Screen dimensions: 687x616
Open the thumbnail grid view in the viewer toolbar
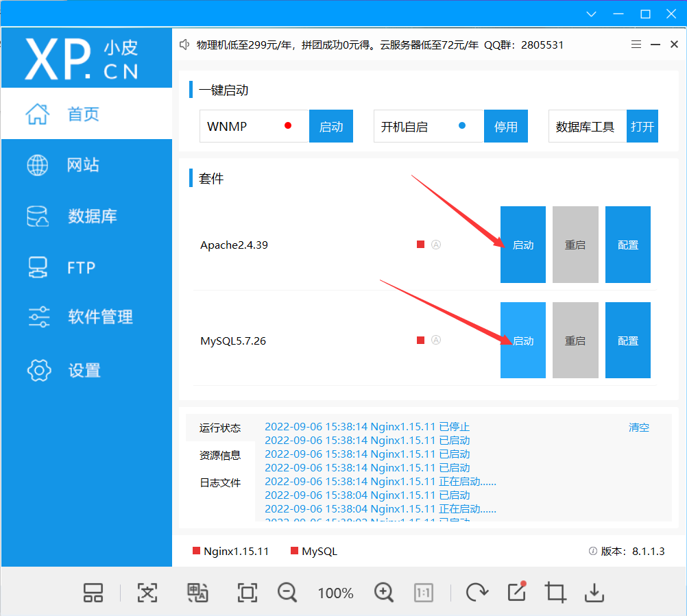click(93, 593)
